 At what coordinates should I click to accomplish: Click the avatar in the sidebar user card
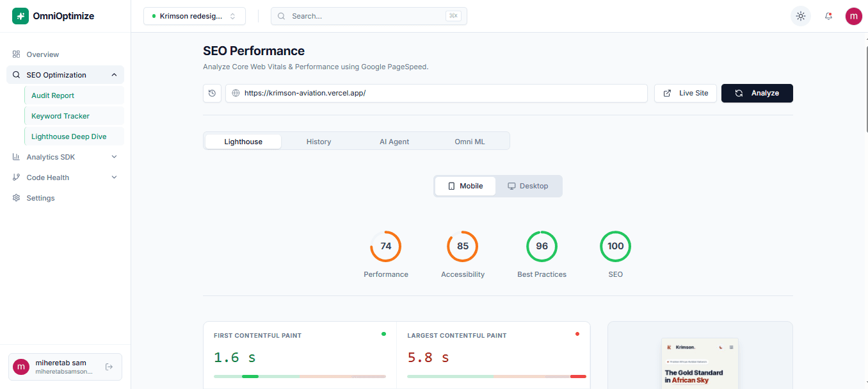(x=21, y=367)
